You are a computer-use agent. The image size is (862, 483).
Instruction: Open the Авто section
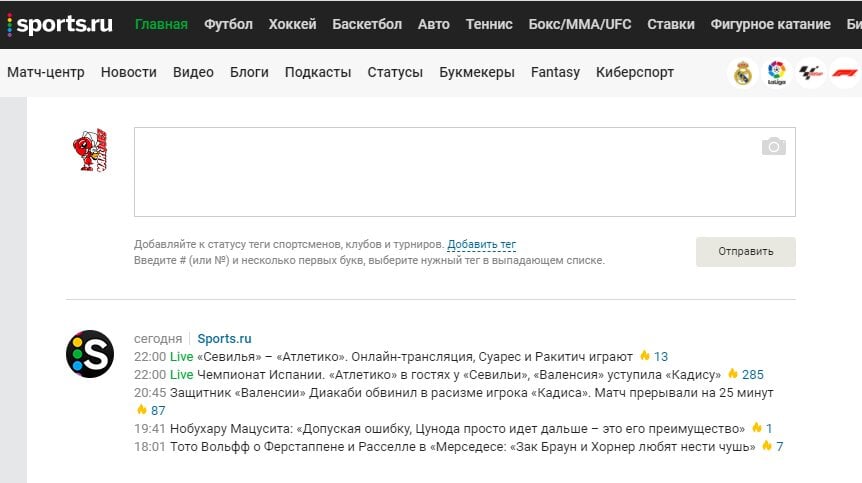click(434, 24)
